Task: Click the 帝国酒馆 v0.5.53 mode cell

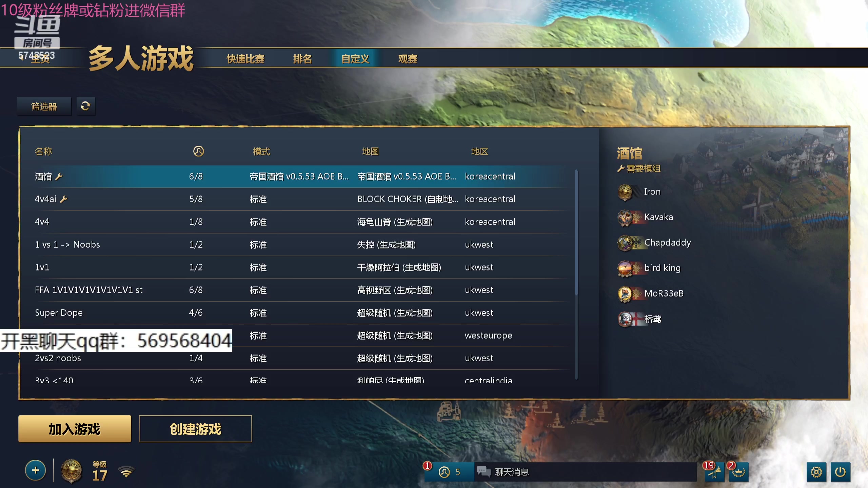Action: tap(299, 177)
